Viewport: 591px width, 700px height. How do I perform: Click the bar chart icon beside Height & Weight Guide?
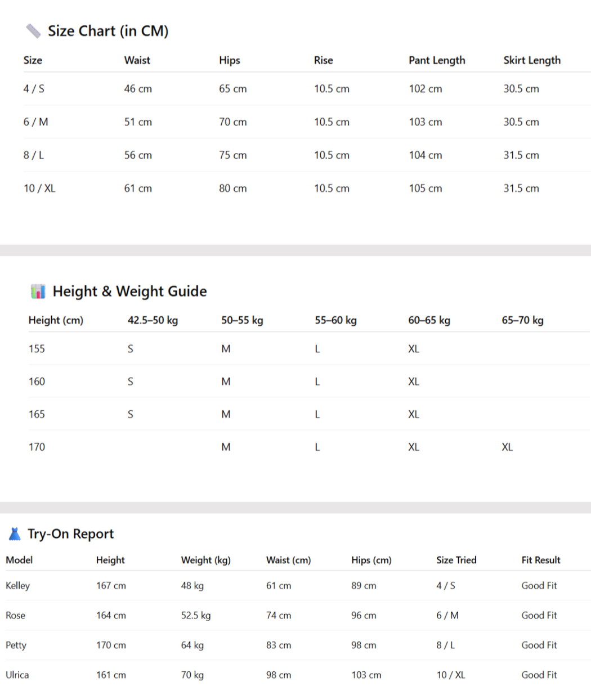pyautogui.click(x=38, y=291)
